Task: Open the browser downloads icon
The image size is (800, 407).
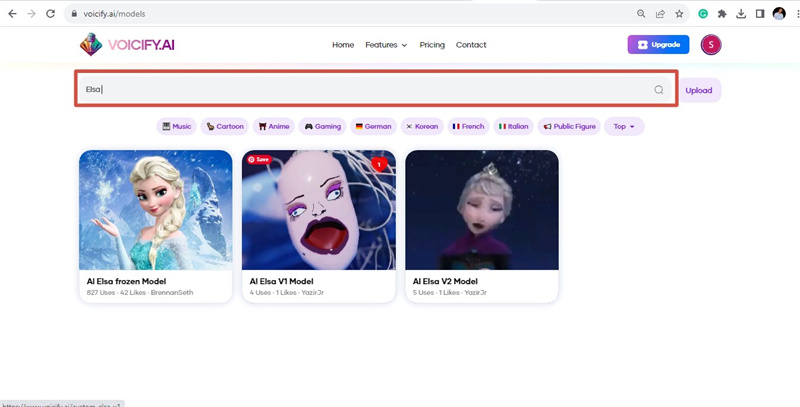Action: pos(741,14)
